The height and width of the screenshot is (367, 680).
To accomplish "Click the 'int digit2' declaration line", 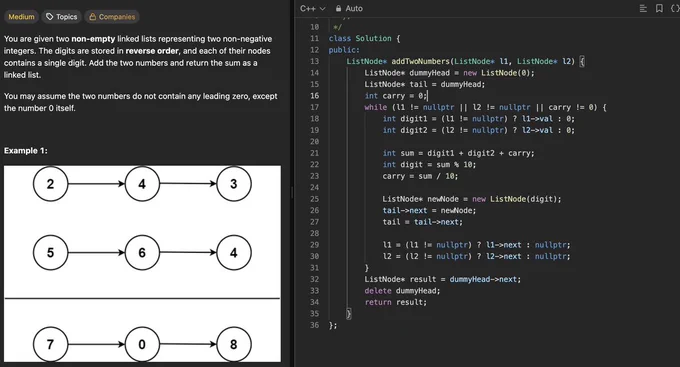I will pos(478,130).
